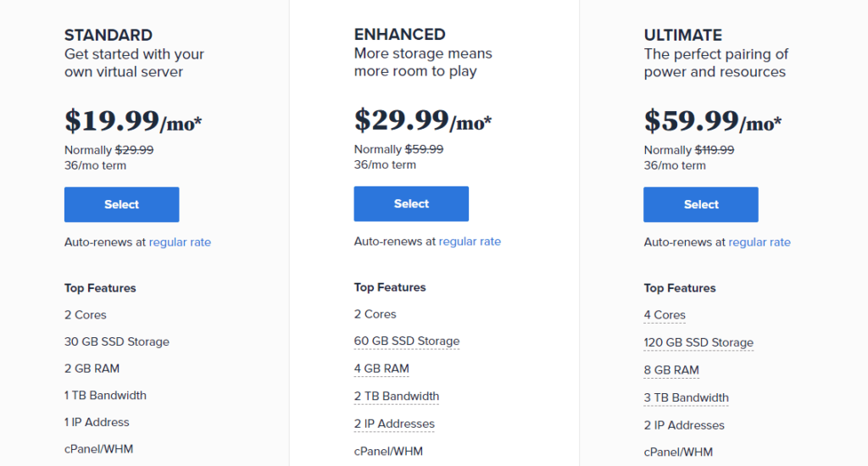Image resolution: width=868 pixels, height=466 pixels.
Task: Click 3 TB Bandwidth in Ultimate plan
Action: 687,397
